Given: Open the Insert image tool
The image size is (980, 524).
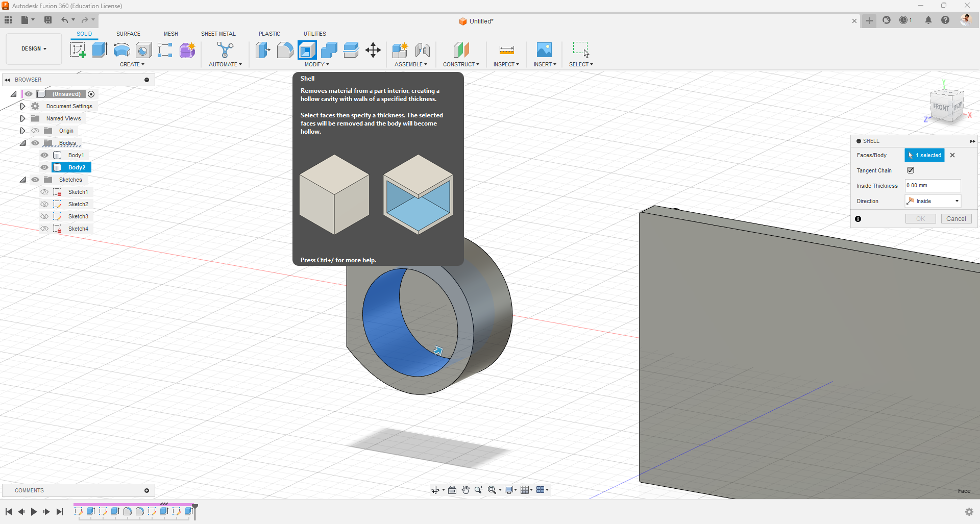Looking at the screenshot, I should click(x=544, y=50).
